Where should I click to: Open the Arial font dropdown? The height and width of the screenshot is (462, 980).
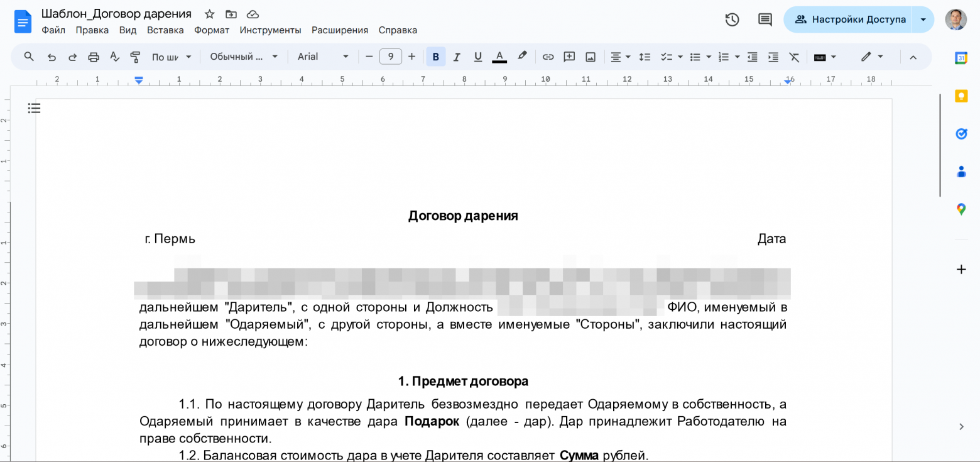(323, 57)
